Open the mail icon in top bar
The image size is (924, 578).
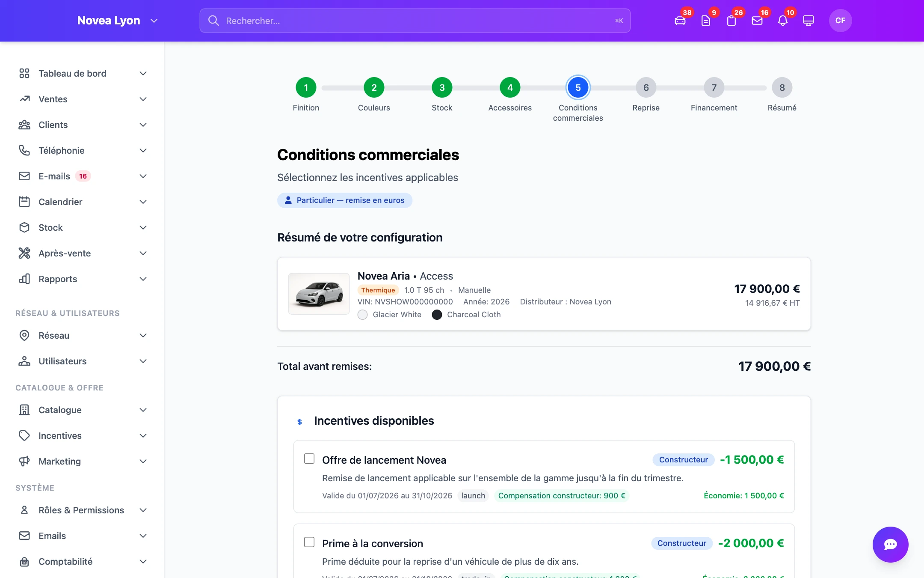click(x=757, y=21)
